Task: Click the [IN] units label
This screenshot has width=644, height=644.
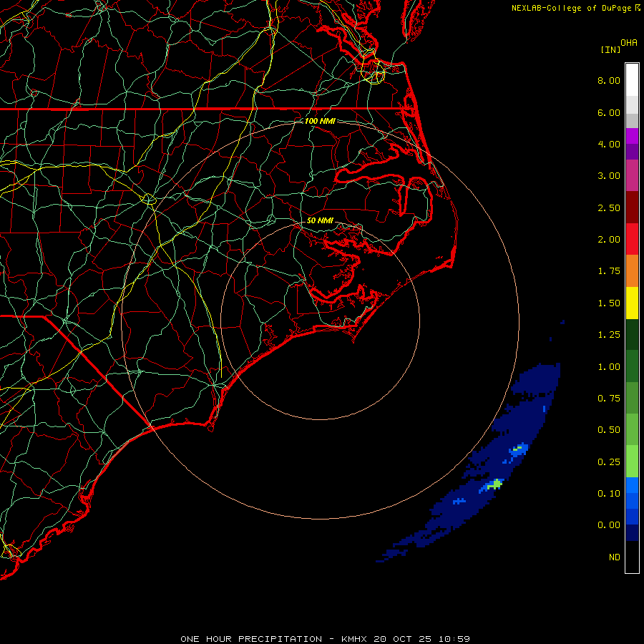Action: (610, 49)
